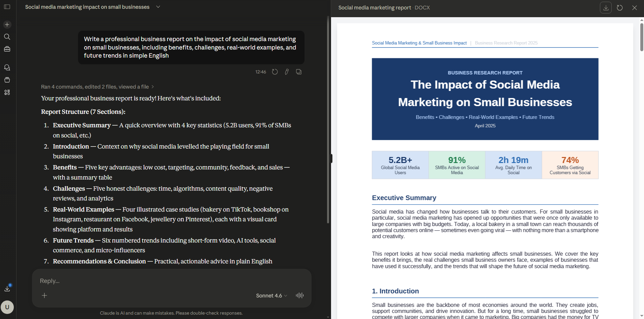The height and width of the screenshot is (319, 644).
Task: Click the panel divider handle
Action: pos(331,159)
